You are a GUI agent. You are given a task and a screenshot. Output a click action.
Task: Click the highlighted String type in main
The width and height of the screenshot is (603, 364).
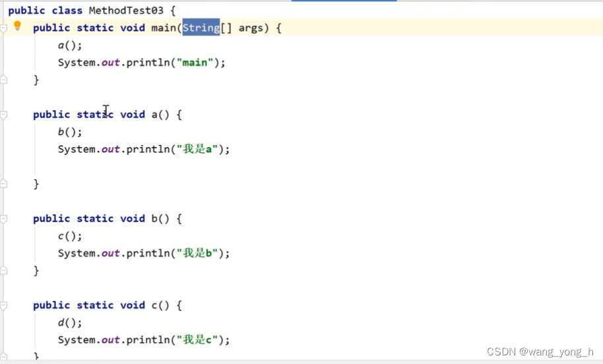201,28
